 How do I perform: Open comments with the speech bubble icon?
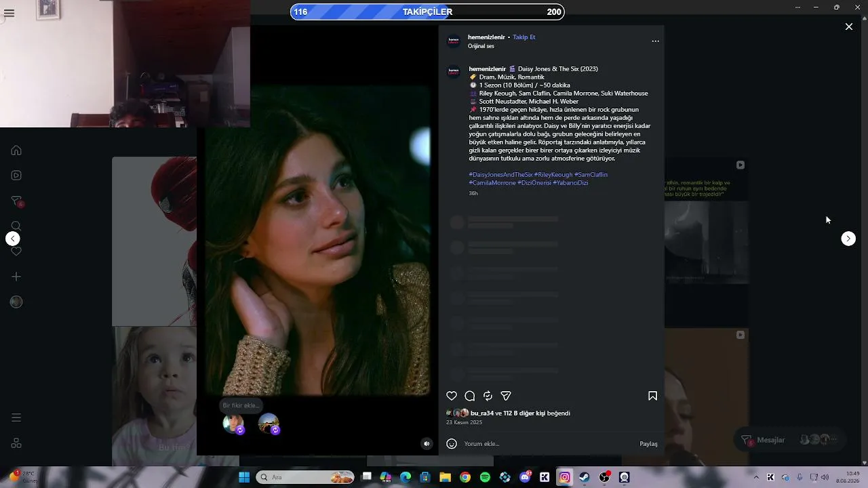pos(469,396)
